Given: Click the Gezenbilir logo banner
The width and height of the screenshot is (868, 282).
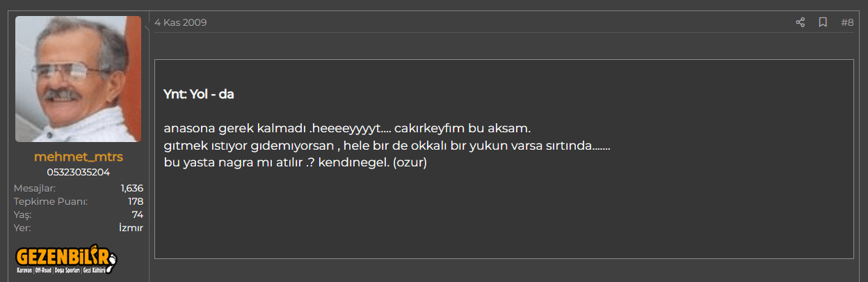Looking at the screenshot, I should coord(66,258).
